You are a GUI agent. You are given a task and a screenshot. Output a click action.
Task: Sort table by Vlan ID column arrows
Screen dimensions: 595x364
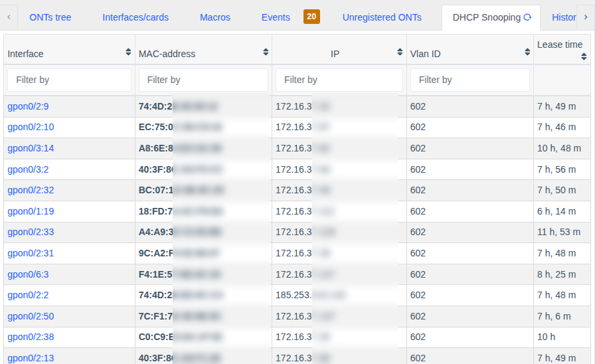pos(527,52)
